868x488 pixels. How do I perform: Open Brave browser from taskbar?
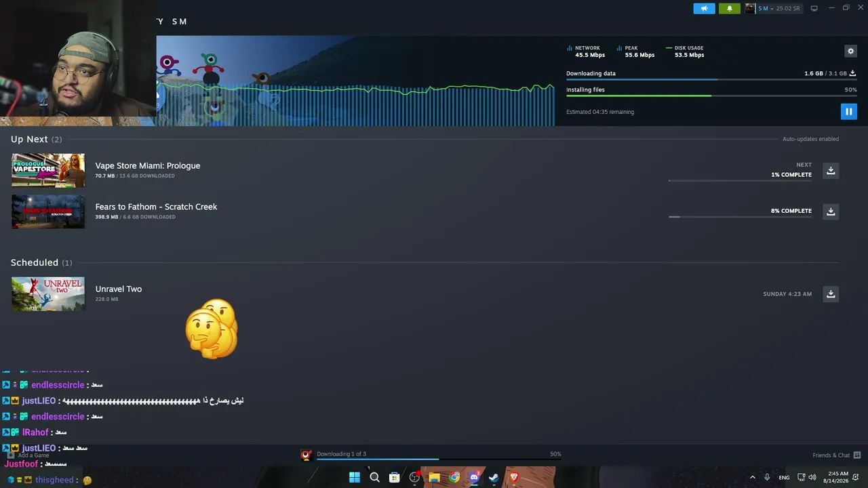click(514, 477)
